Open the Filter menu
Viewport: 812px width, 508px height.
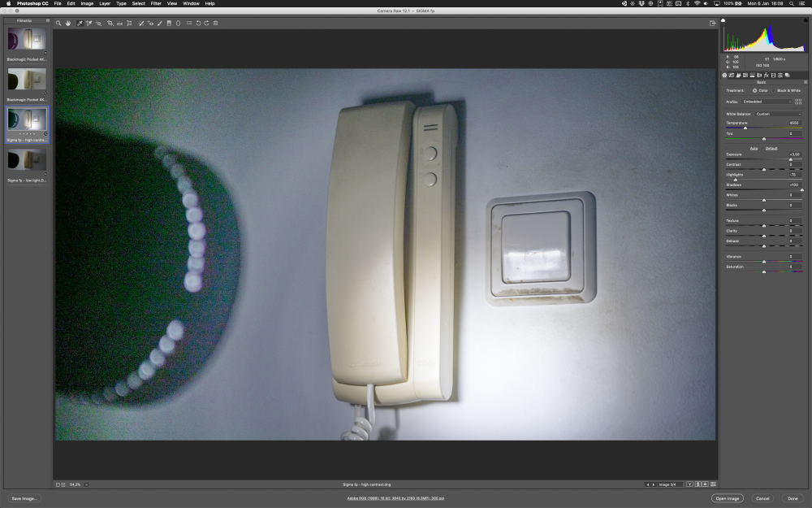156,3
